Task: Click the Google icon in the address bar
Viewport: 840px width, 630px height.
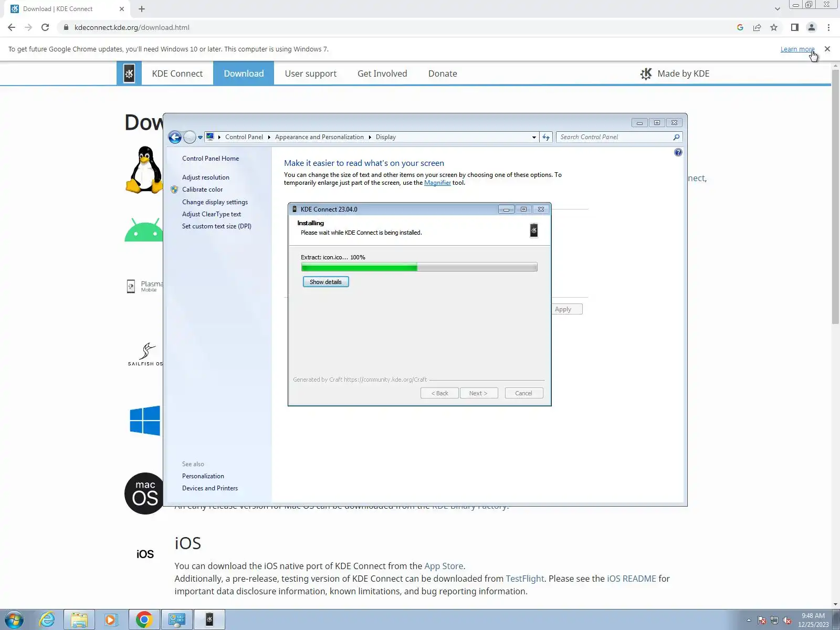Action: (x=740, y=27)
